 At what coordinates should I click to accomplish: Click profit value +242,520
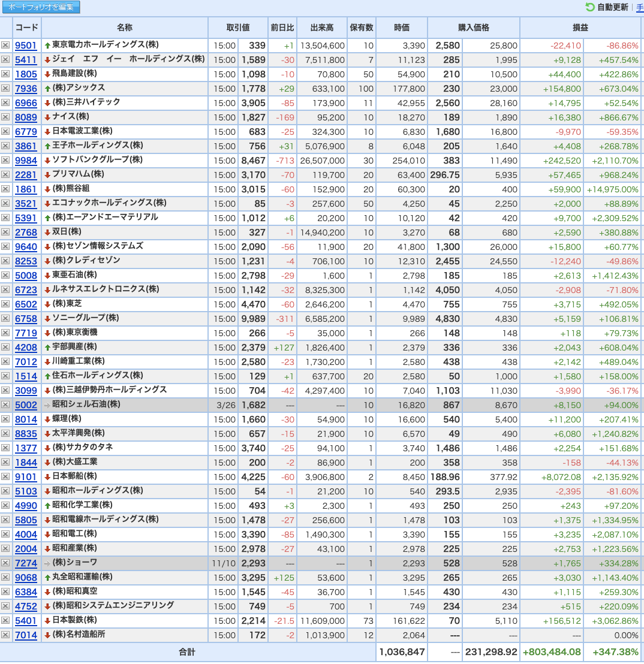[x=562, y=161]
